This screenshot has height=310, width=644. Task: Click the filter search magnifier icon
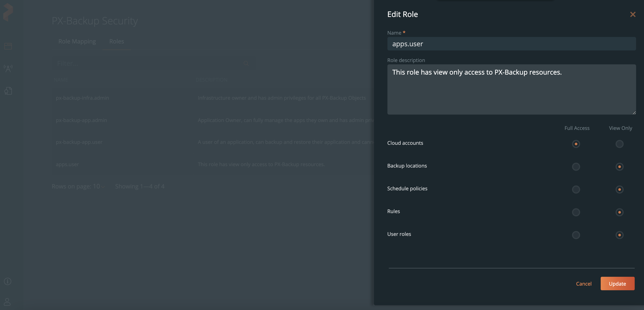pos(246,63)
